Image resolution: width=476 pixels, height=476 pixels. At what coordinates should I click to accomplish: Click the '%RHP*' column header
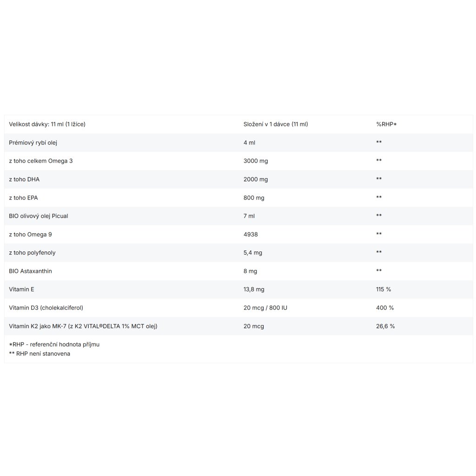click(386, 124)
